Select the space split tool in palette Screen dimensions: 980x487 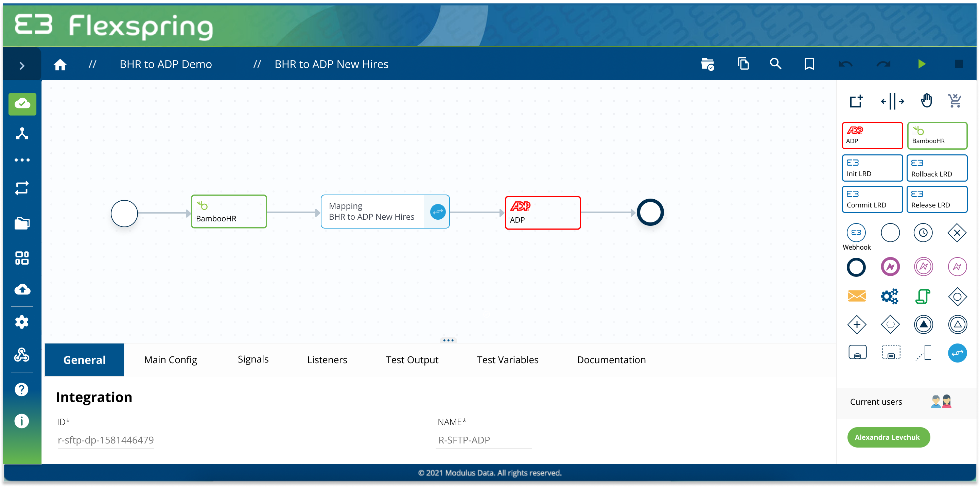892,101
